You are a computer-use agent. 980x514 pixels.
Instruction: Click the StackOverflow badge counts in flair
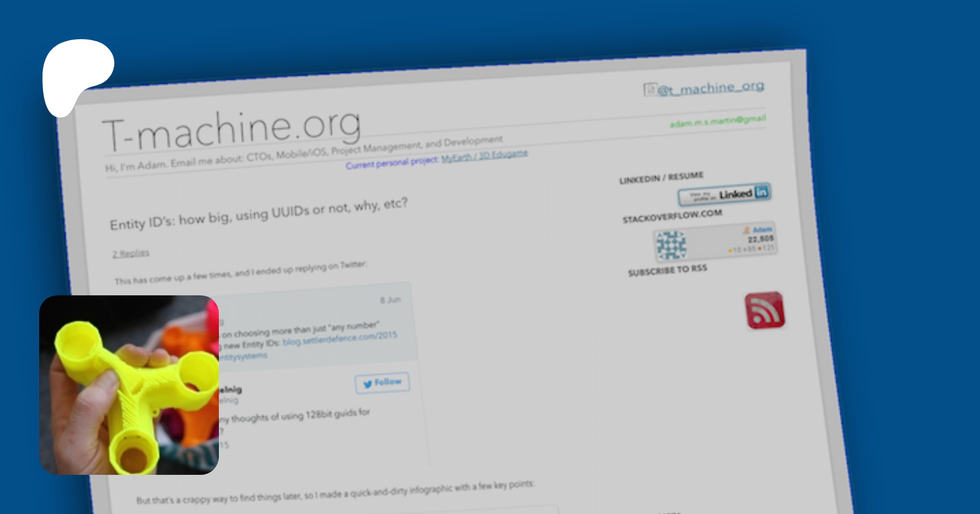click(x=751, y=249)
